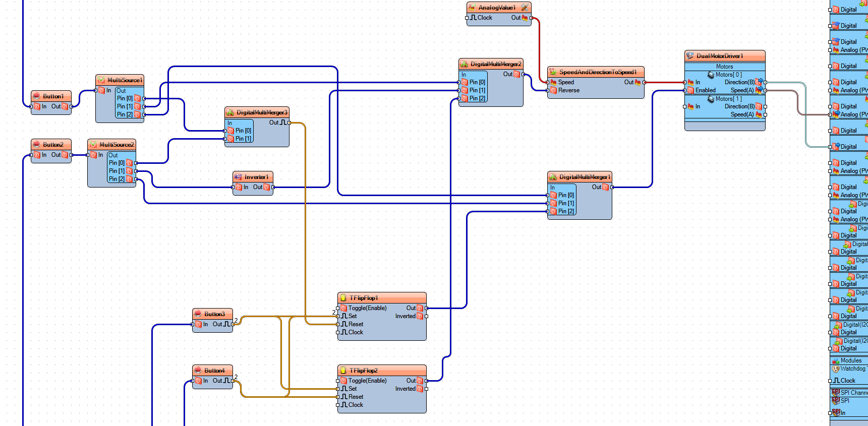Image resolution: width=868 pixels, height=426 pixels.
Task: Select the DigitalMultiMerger3 component icon
Action: pos(230,112)
